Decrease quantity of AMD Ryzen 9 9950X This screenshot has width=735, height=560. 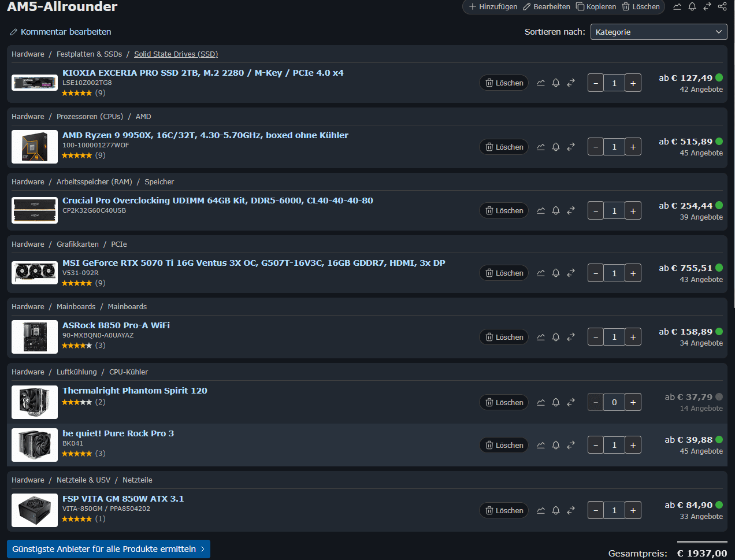tap(596, 147)
